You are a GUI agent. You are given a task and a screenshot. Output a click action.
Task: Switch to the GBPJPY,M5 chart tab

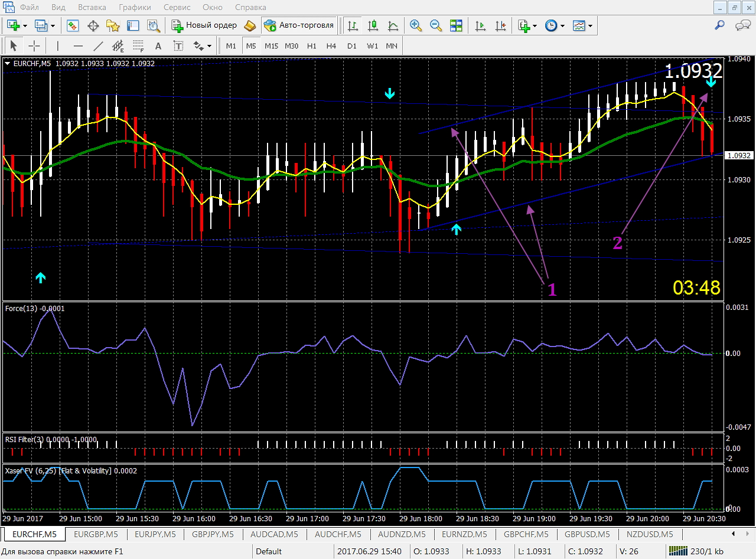[x=213, y=534]
